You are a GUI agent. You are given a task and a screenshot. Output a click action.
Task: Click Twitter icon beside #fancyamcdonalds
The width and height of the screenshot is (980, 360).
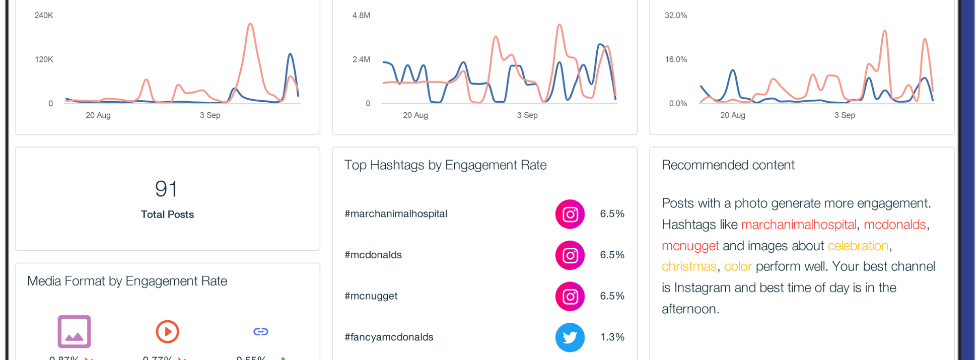point(570,337)
